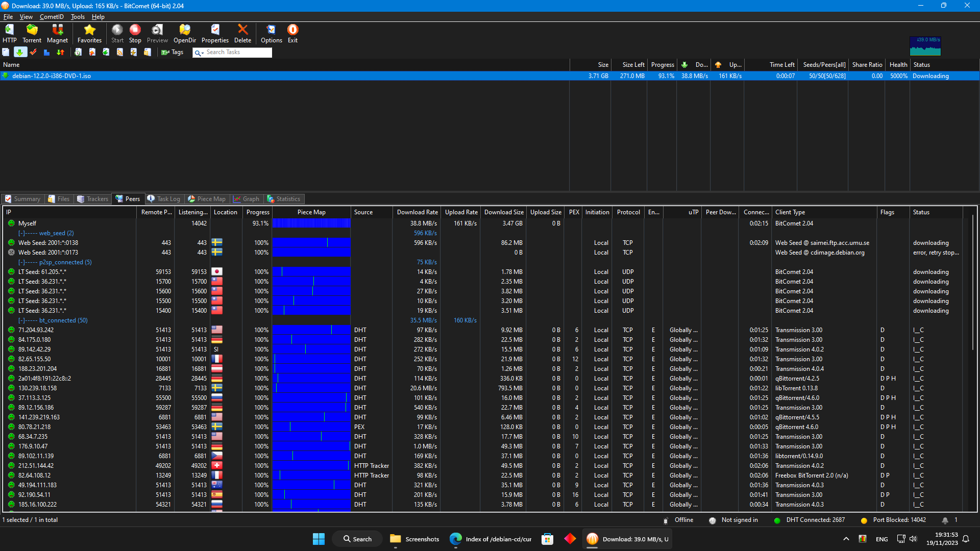Open the Options dialog

[x=271, y=34]
